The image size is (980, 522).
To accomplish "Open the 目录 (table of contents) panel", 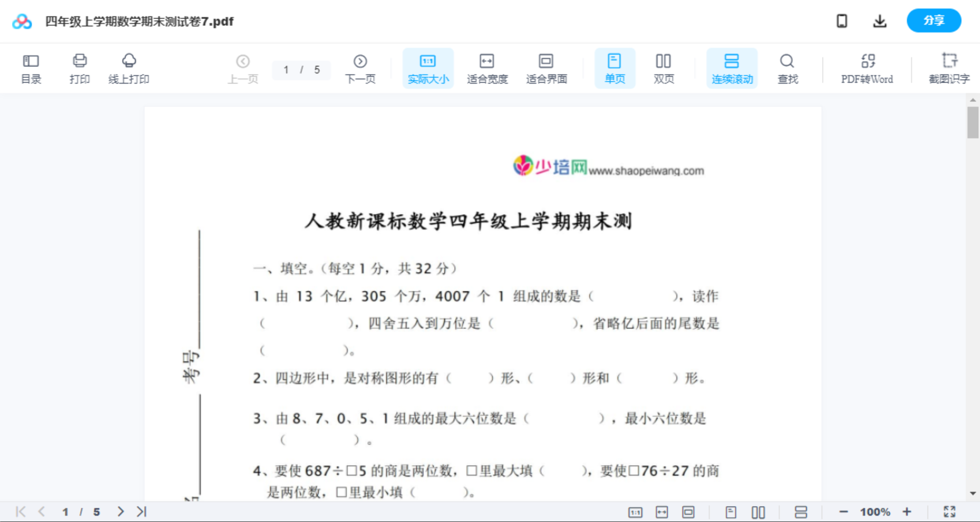I will click(x=31, y=68).
